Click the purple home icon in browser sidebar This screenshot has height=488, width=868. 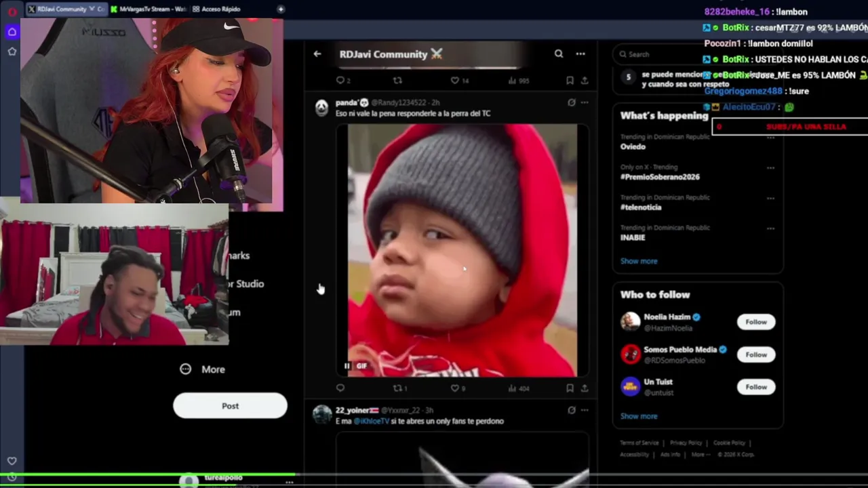point(12,32)
